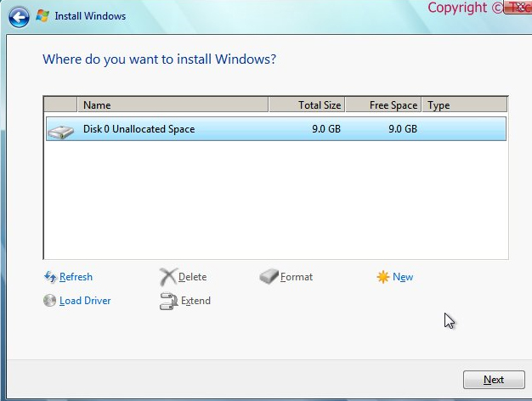
Task: Click the 9.0 GB Total Size value
Action: click(x=326, y=129)
